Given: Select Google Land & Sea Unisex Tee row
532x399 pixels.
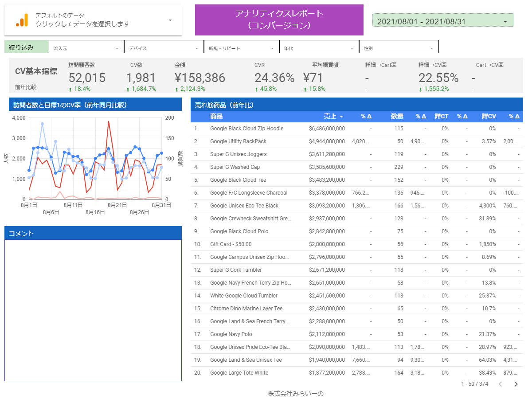Looking at the screenshot, I should click(x=357, y=360).
